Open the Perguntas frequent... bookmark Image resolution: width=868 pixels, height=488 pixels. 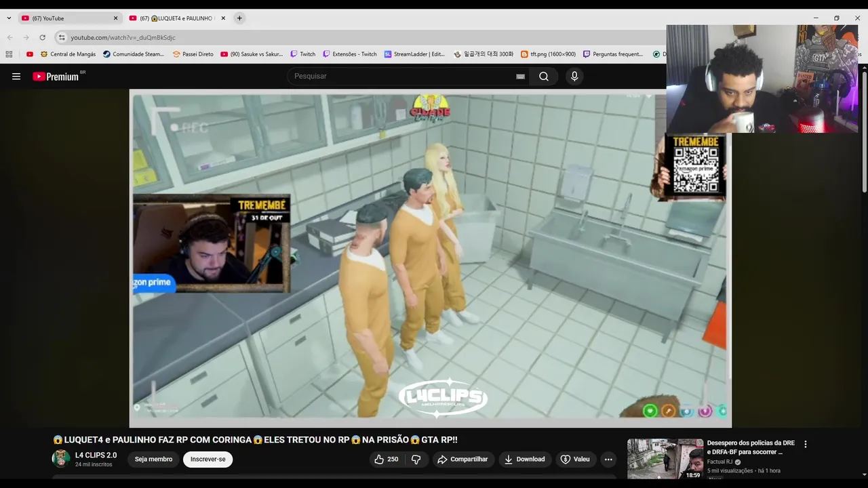pos(613,54)
